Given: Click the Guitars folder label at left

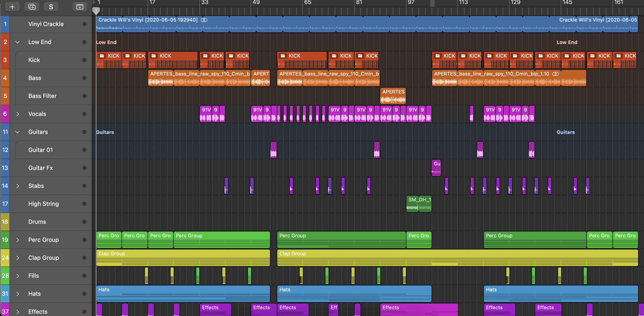Looking at the screenshot, I should [105, 132].
